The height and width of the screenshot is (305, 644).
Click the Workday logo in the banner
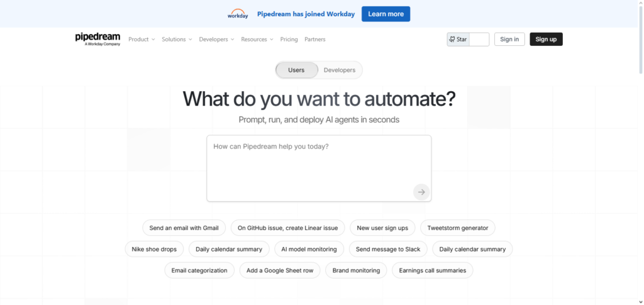pyautogui.click(x=237, y=14)
